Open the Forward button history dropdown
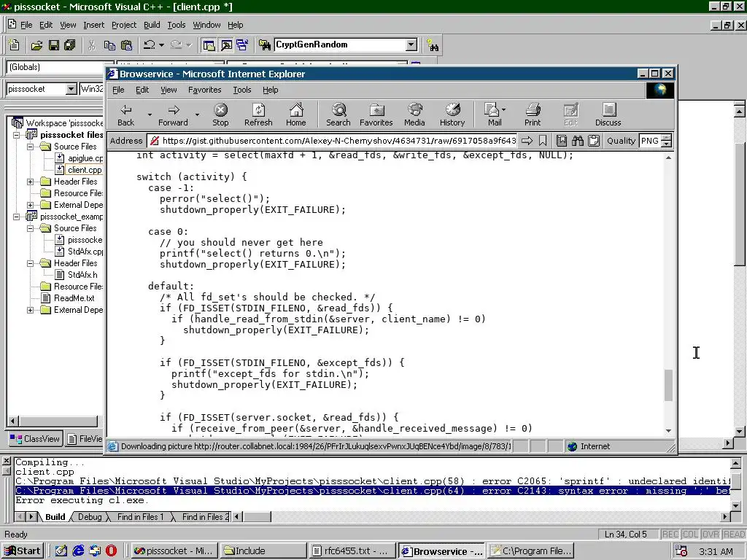Viewport: 747px width, 560px height. 197,114
